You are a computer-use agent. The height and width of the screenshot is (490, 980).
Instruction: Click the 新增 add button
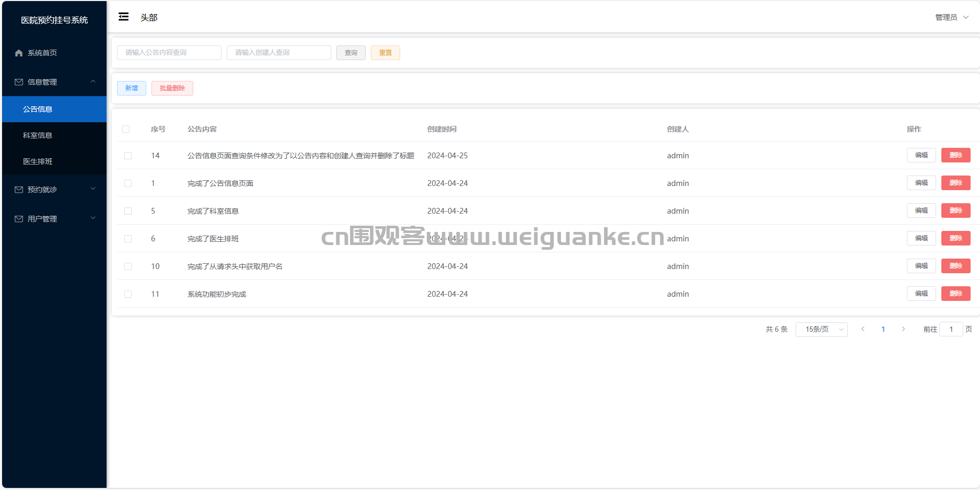132,88
